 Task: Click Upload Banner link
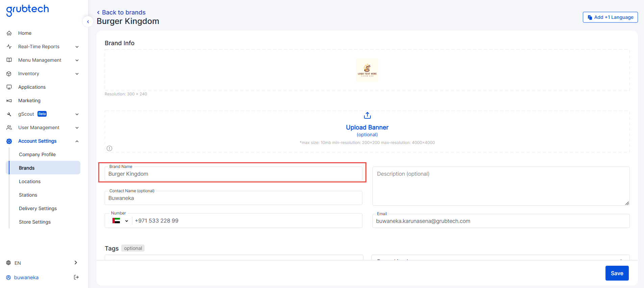tap(367, 127)
